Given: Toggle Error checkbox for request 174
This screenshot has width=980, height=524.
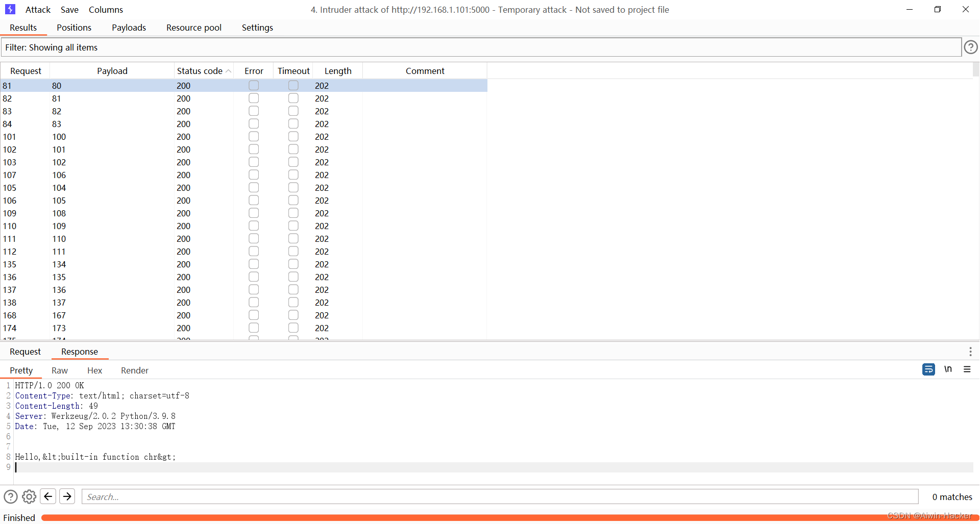Looking at the screenshot, I should pos(254,328).
